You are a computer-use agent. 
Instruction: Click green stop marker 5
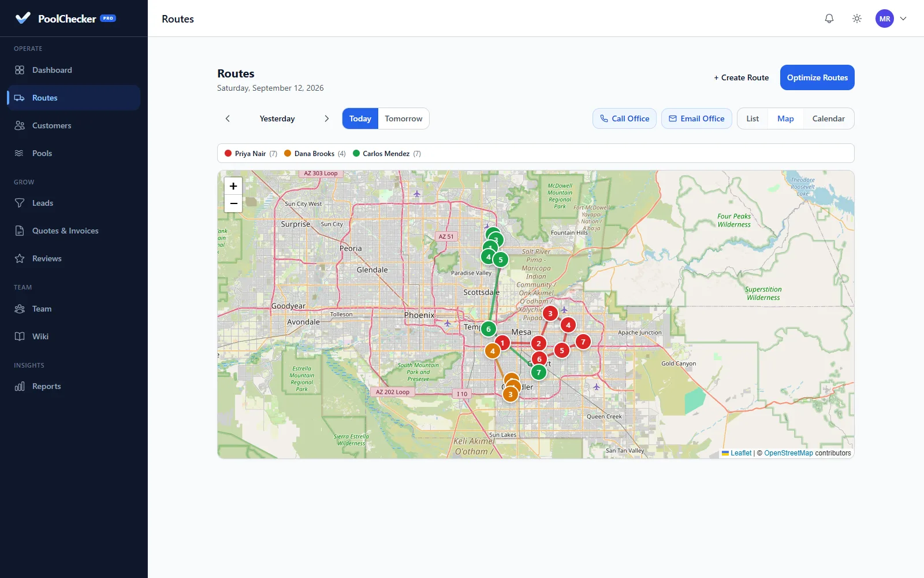coord(501,260)
